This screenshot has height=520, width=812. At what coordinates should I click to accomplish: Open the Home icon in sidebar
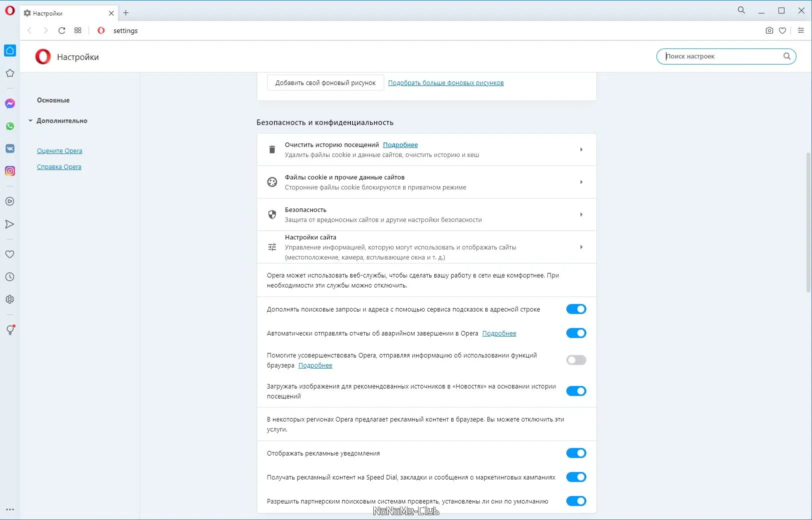pyautogui.click(x=10, y=50)
